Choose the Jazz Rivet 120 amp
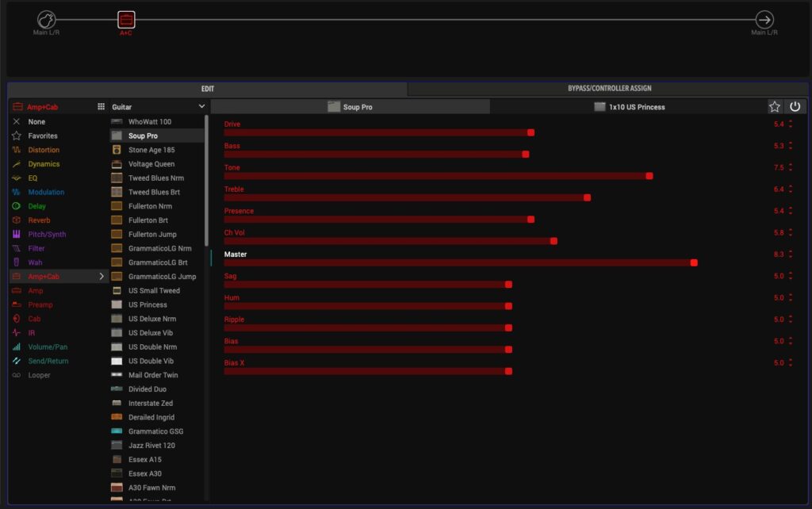Viewport: 812px width, 509px height. click(153, 446)
